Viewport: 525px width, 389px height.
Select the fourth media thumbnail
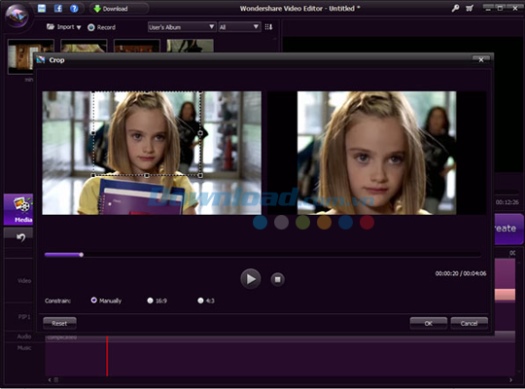pyautogui.click(x=190, y=46)
